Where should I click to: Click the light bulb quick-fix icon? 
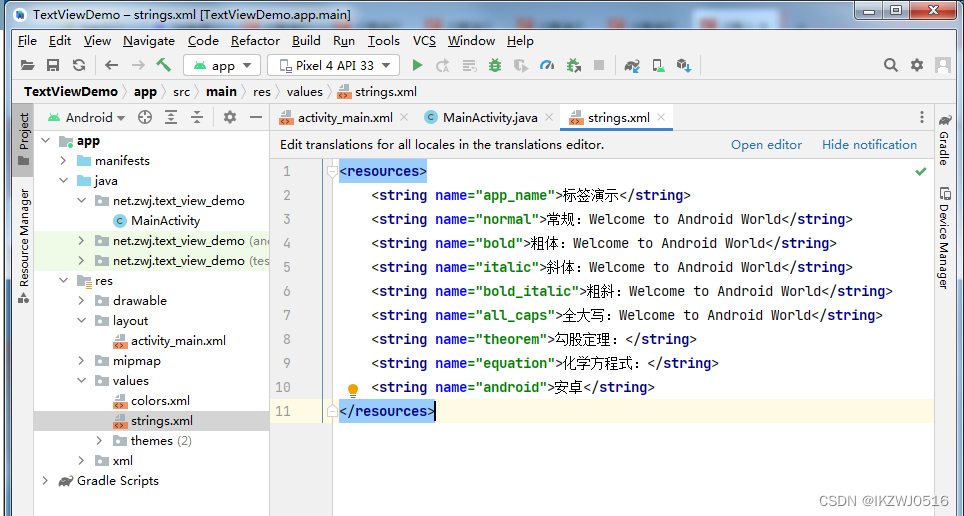point(353,389)
